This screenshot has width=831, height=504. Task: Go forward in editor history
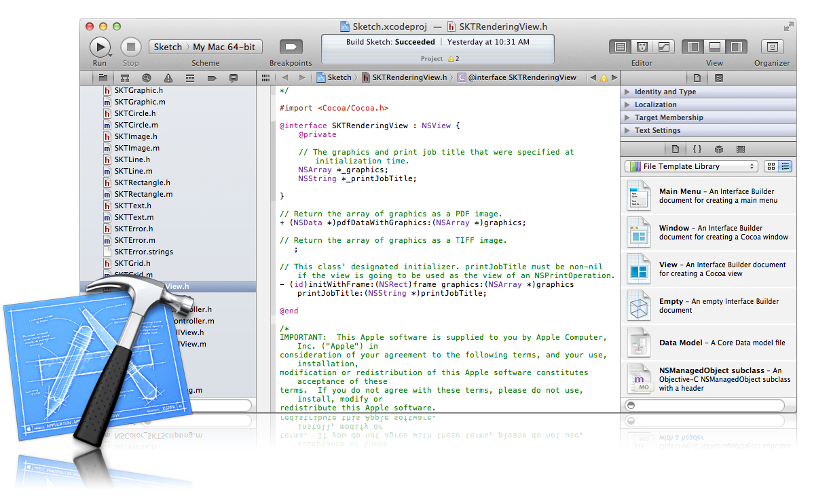tap(302, 78)
